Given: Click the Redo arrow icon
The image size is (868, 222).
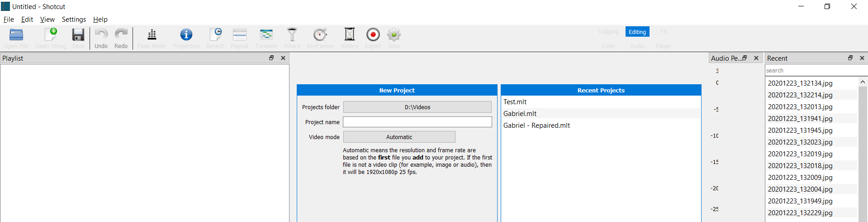Looking at the screenshot, I should point(121,34).
